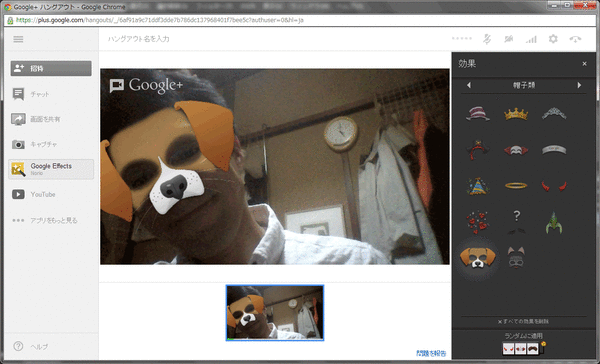Click the hangout name input field
600x364 pixels.
point(139,39)
